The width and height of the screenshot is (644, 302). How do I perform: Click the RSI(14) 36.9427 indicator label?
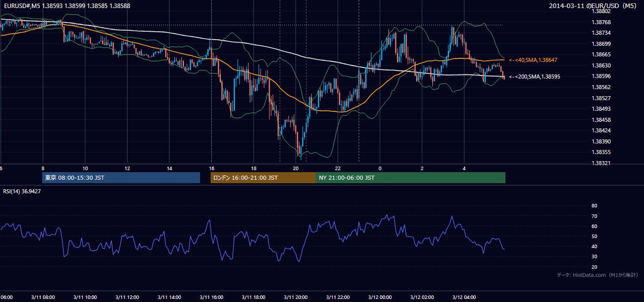(x=22, y=191)
